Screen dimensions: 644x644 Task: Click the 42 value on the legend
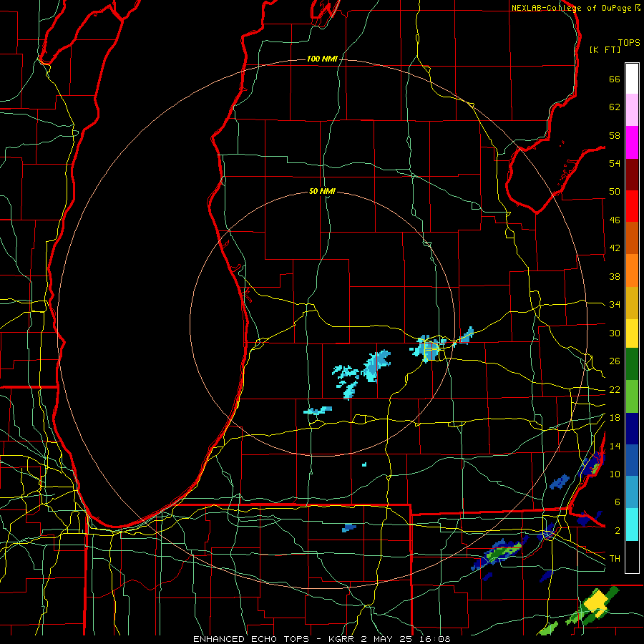pyautogui.click(x=615, y=248)
